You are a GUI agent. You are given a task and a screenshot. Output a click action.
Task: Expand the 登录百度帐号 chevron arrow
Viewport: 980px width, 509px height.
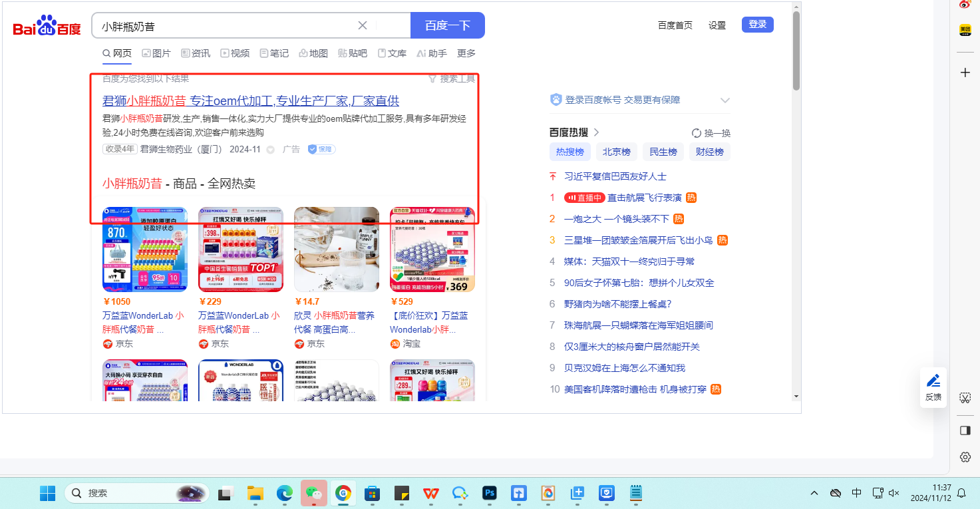point(725,100)
